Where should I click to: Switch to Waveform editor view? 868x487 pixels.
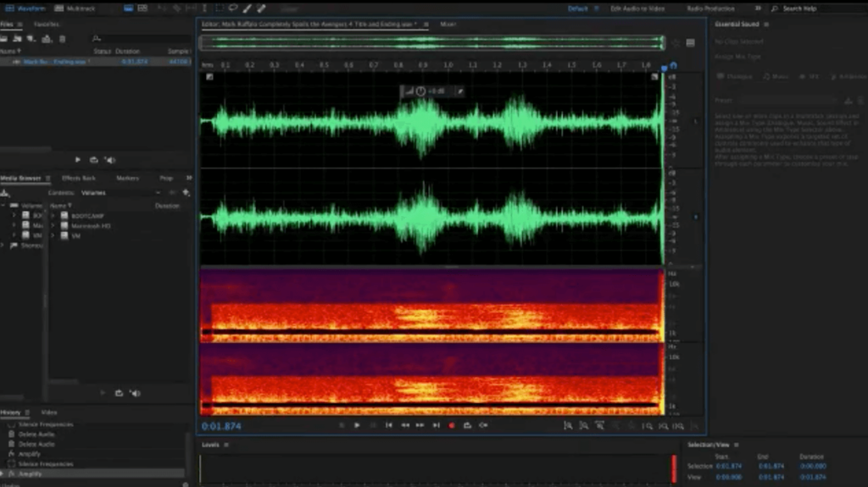(25, 8)
